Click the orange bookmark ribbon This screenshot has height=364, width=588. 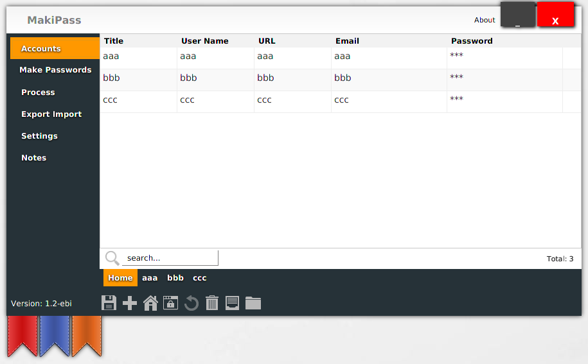pyautogui.click(x=87, y=336)
